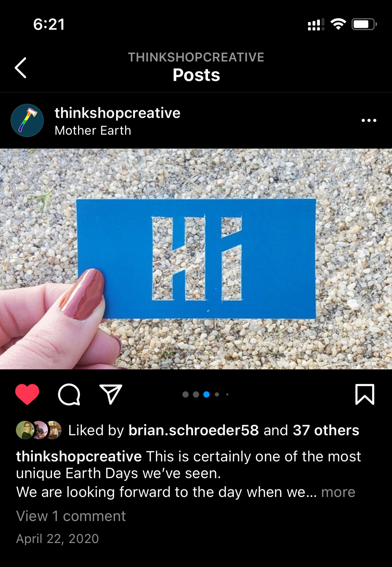The width and height of the screenshot is (392, 567).
Task: Share the post via paper plane icon
Action: click(x=110, y=394)
